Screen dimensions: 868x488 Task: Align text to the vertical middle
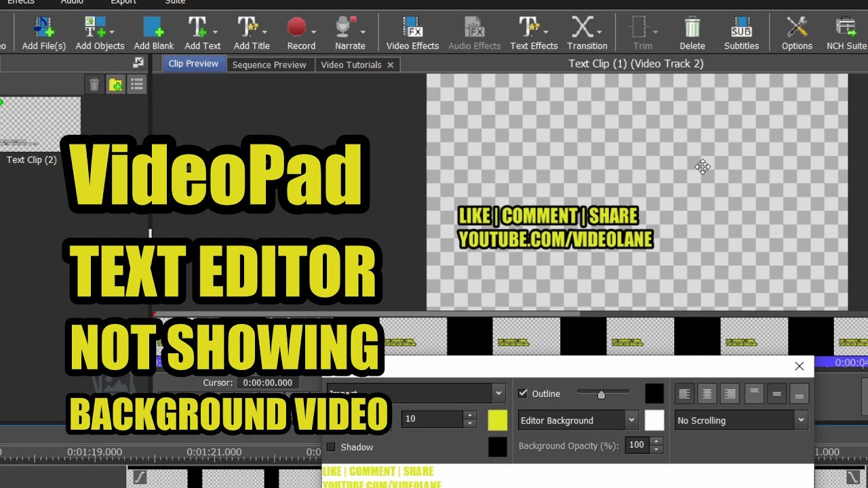point(777,394)
